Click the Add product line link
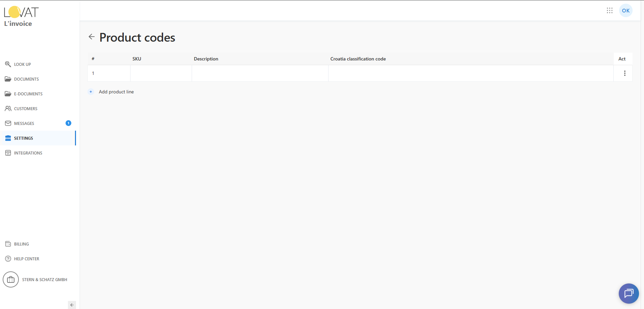 pyautogui.click(x=116, y=92)
